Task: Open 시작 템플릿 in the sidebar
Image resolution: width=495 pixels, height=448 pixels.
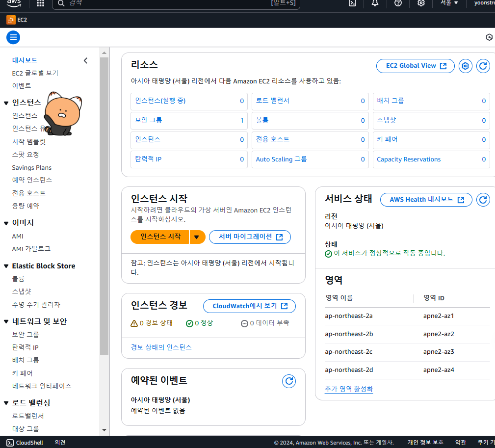Action: (29, 141)
